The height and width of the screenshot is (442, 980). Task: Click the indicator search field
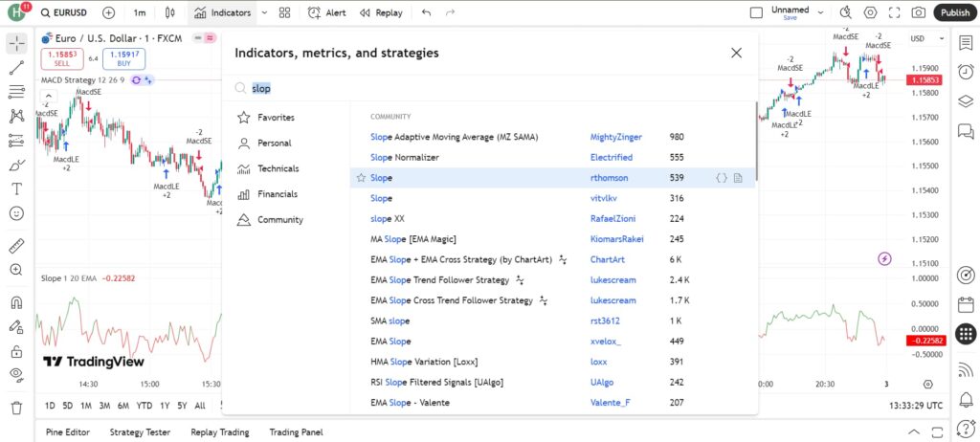click(x=491, y=89)
